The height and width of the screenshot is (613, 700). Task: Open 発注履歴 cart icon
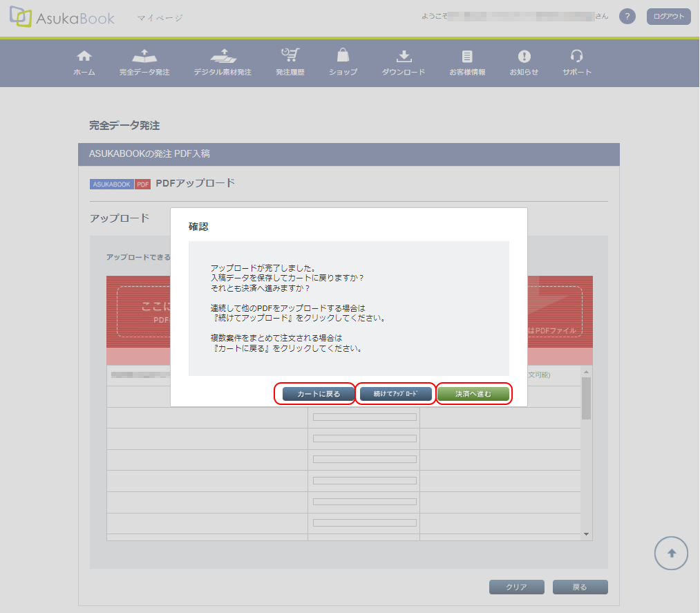(290, 56)
